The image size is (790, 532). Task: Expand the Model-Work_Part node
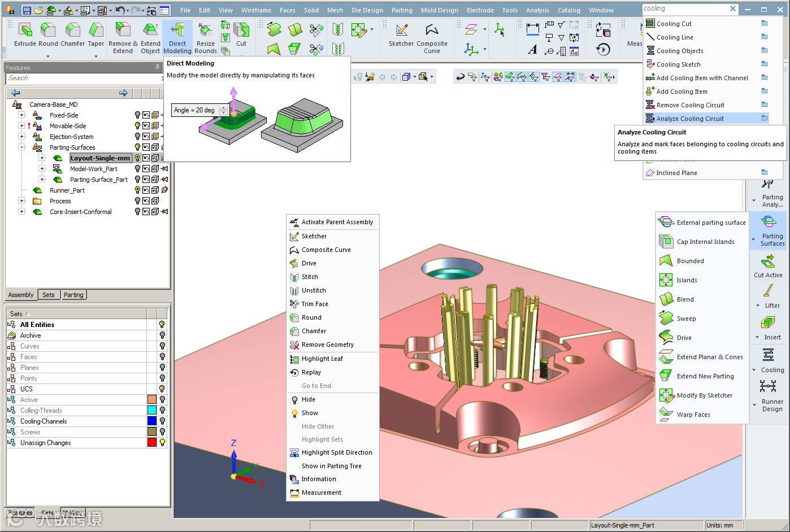click(42, 169)
